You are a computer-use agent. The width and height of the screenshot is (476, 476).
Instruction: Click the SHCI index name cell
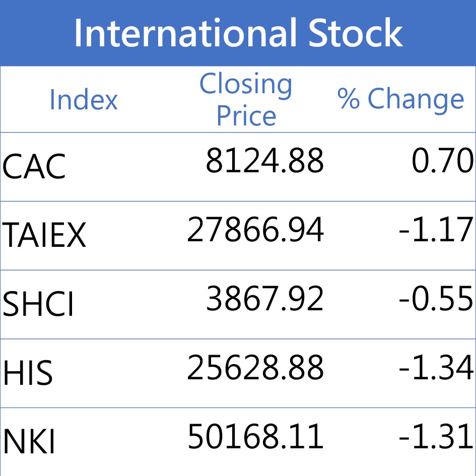[38, 304]
